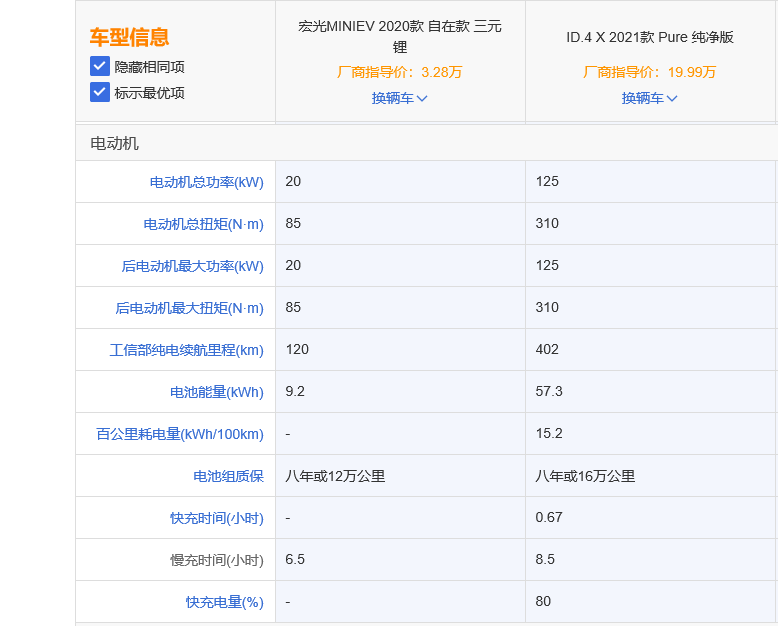Click 厂商指导价: 19.99万 price text
The image size is (778, 626).
coord(649,72)
